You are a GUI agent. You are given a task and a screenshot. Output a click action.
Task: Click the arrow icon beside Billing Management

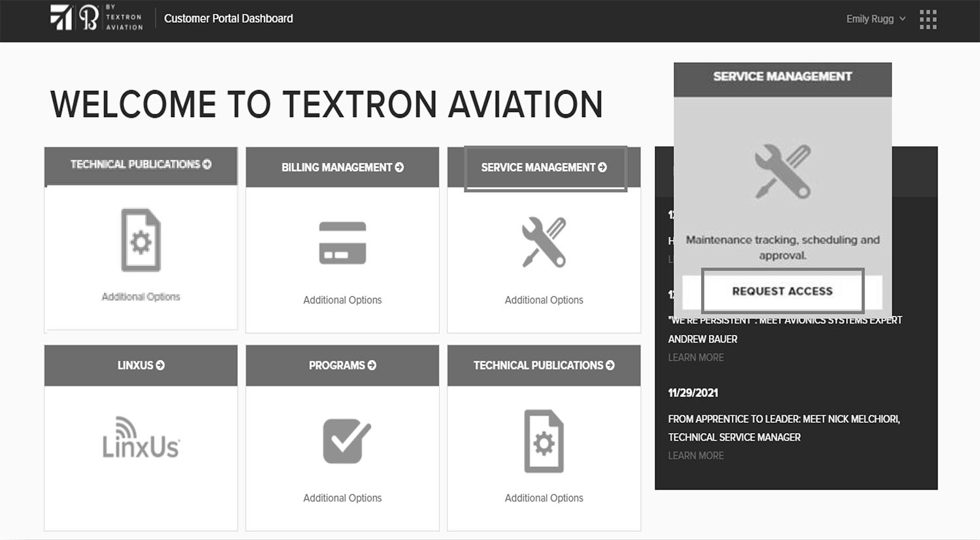[399, 167]
